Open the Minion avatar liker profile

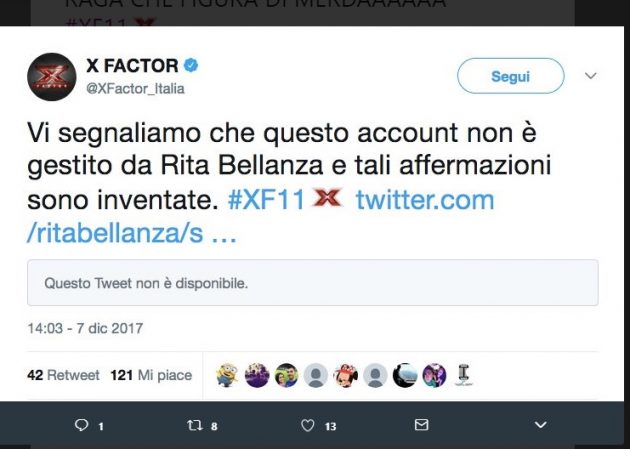coord(227,375)
